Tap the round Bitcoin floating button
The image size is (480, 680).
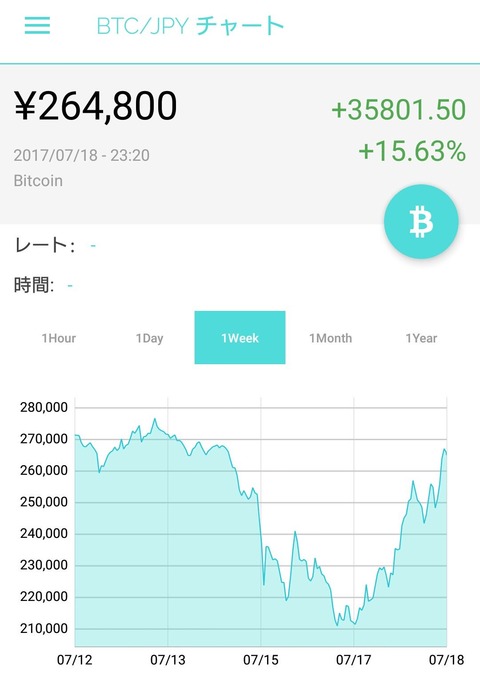tap(421, 222)
